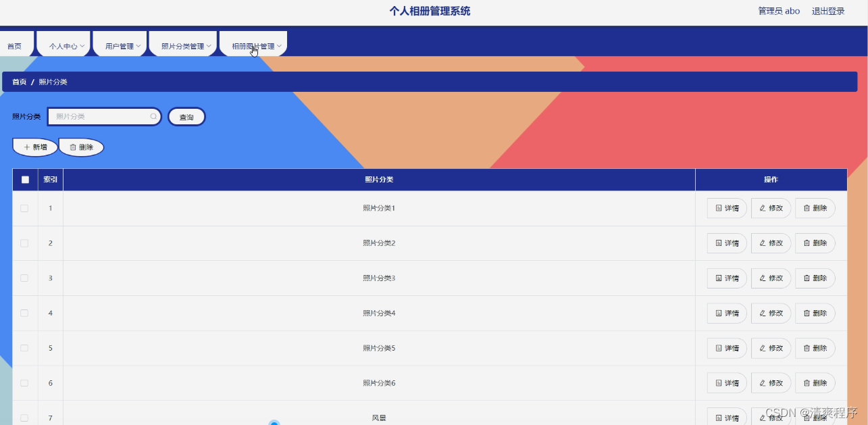
Task: Click 删除 for row 照片分类6
Action: (x=815, y=383)
